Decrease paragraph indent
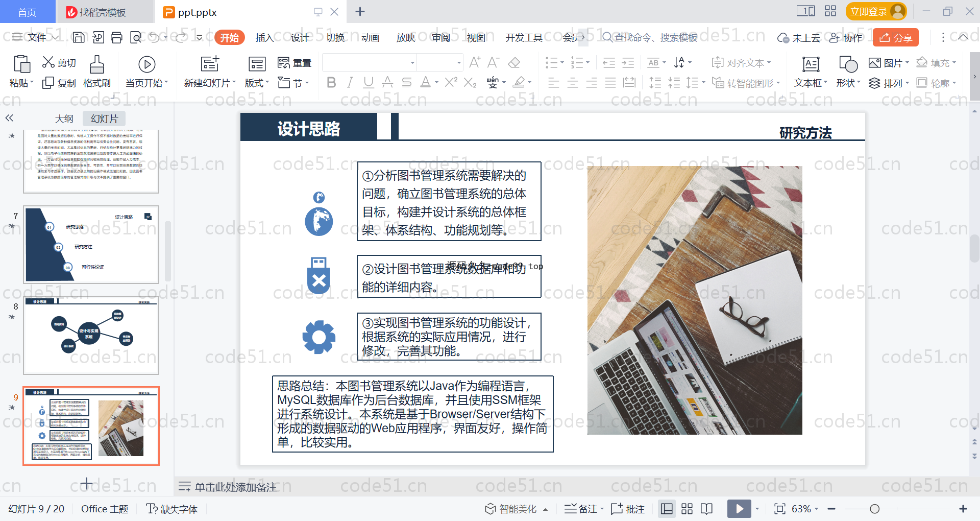 click(x=609, y=63)
